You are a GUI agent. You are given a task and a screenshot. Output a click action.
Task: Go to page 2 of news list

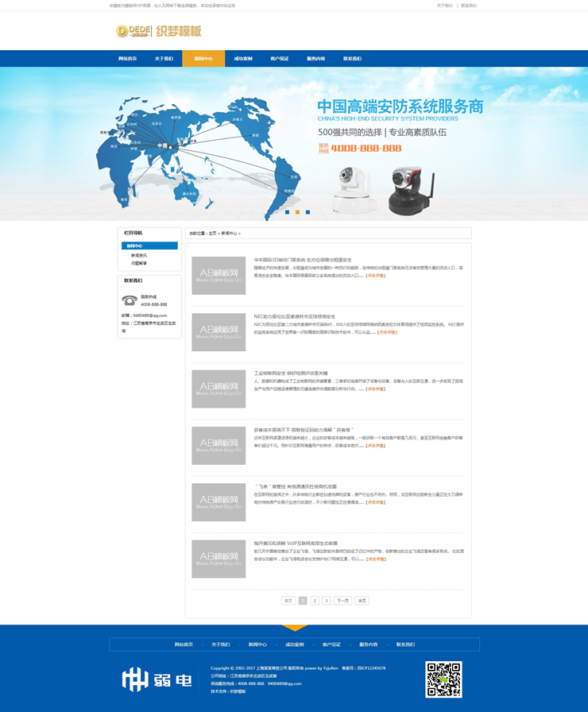point(315,601)
